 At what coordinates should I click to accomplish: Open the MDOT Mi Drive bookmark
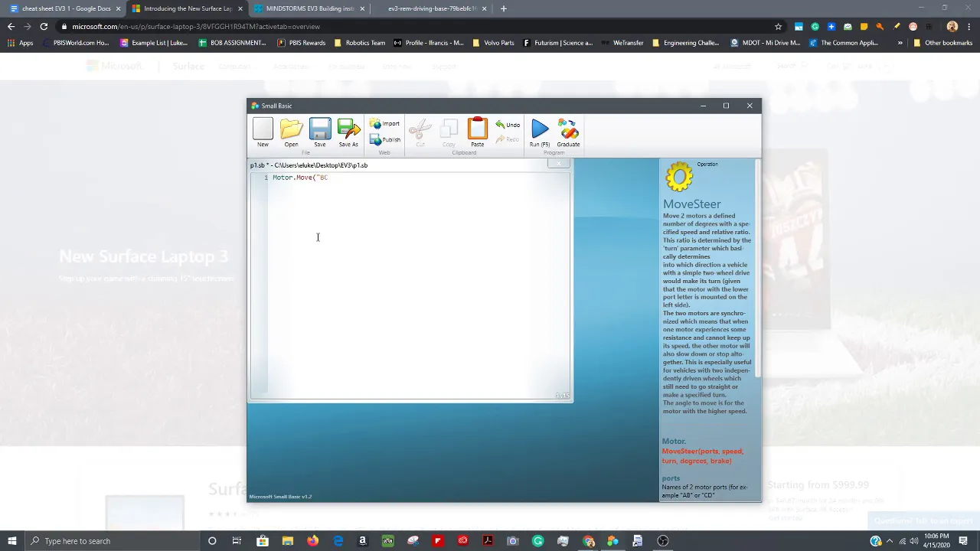[x=766, y=43]
